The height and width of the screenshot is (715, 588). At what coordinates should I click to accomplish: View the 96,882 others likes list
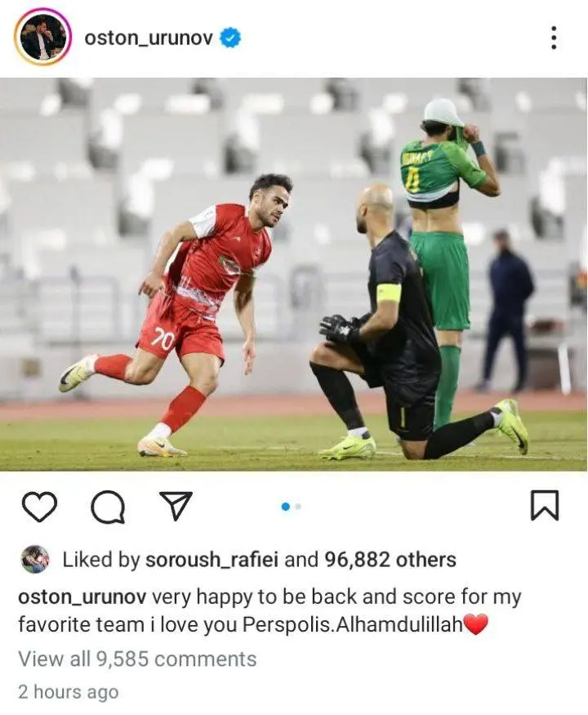(x=390, y=560)
